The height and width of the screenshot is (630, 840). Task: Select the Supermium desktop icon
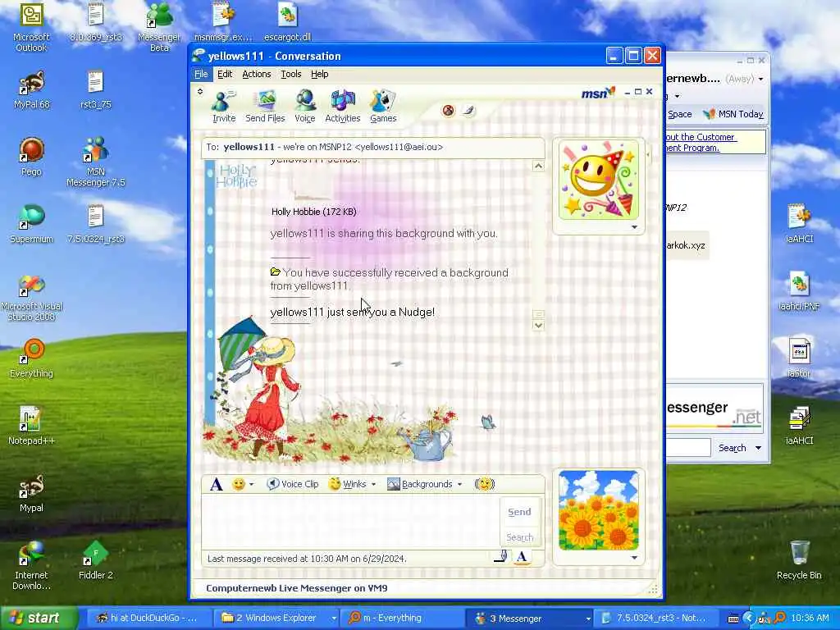(31, 224)
